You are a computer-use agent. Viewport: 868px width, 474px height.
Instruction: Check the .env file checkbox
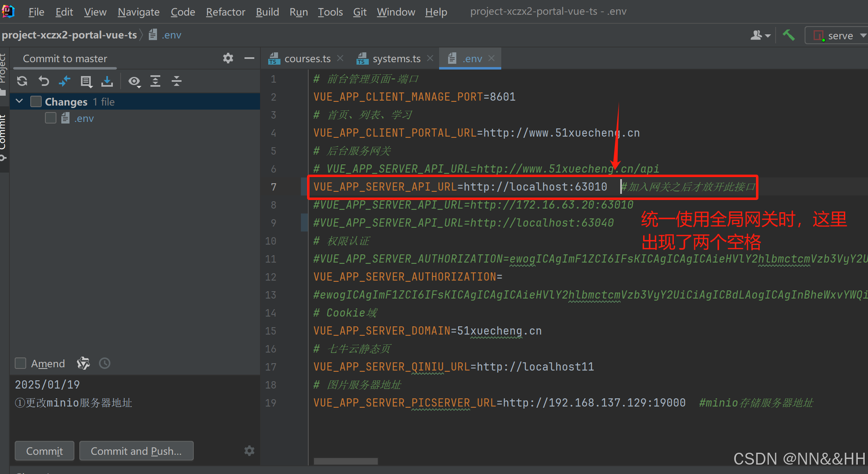51,118
